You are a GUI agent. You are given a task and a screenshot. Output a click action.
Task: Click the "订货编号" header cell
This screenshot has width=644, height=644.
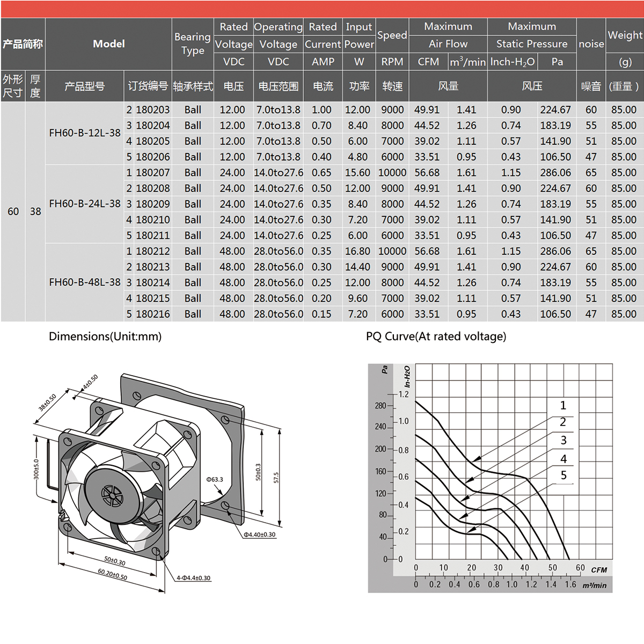pos(148,86)
